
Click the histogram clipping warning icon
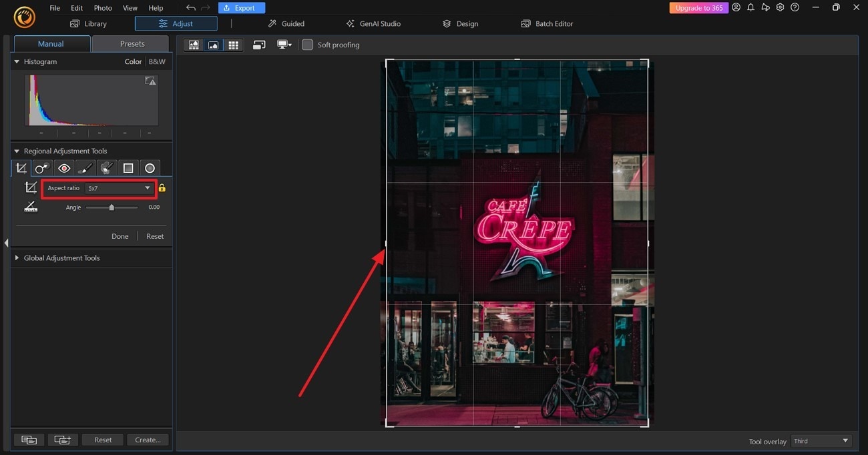tap(151, 81)
